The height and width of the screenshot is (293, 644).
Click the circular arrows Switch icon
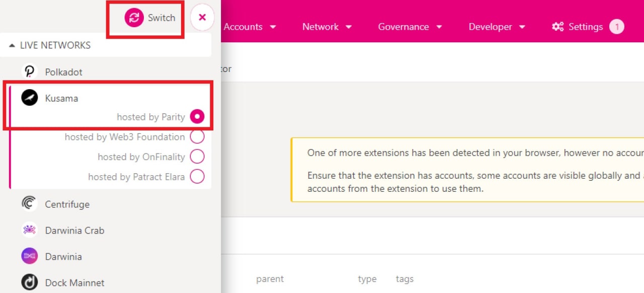134,18
